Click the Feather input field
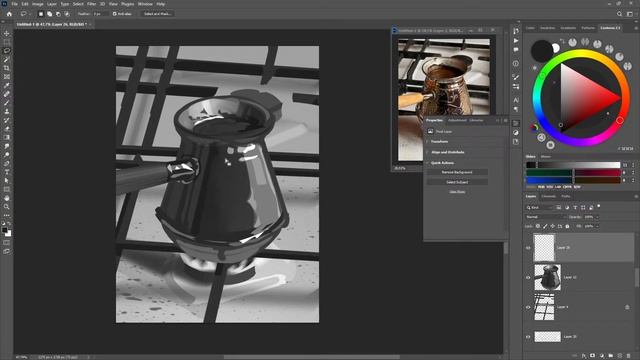Image resolution: width=640 pixels, height=360 pixels. pos(100,14)
